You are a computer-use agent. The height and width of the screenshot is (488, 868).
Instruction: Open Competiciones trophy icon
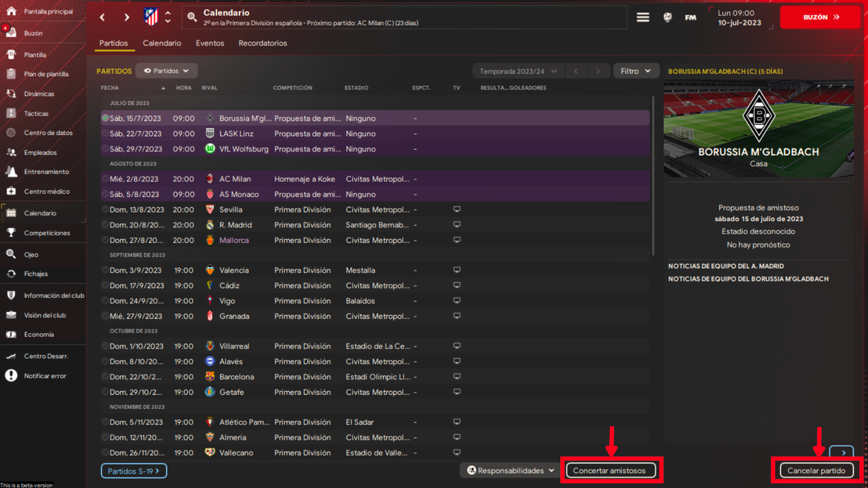[11, 232]
